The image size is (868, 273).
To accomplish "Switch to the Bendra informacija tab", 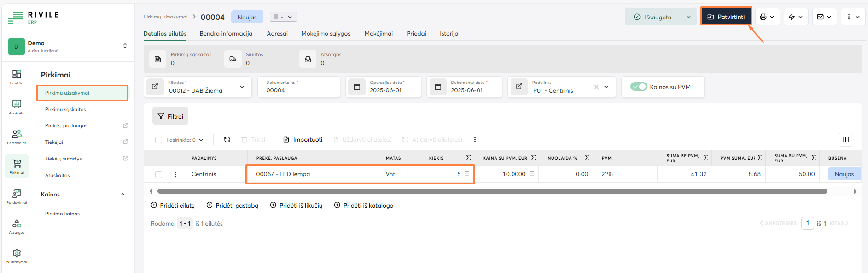I will [226, 34].
